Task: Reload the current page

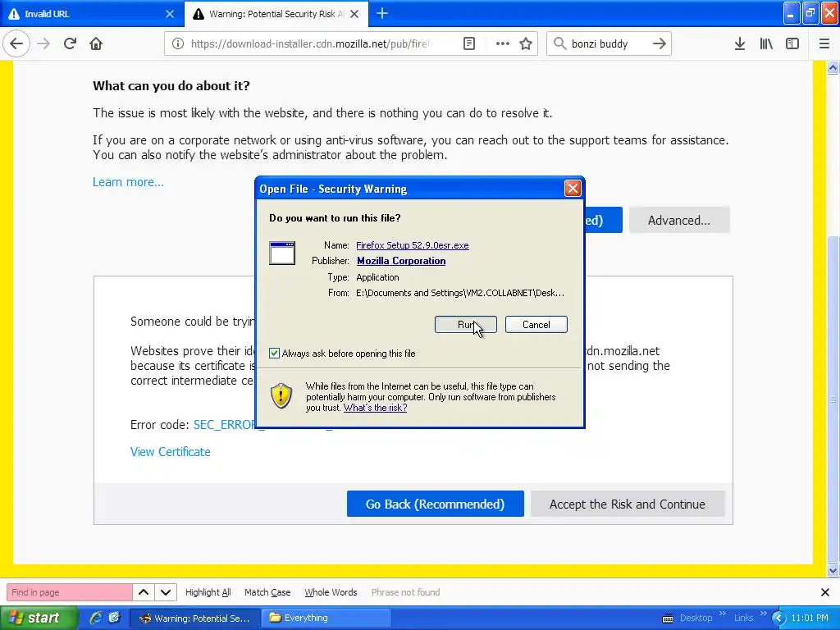Action: (x=70, y=43)
